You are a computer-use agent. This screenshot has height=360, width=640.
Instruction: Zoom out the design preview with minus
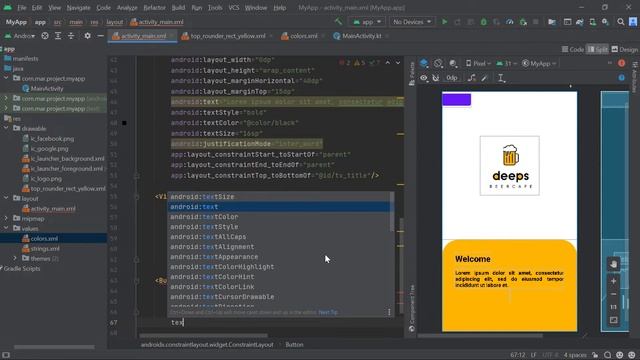point(613,294)
